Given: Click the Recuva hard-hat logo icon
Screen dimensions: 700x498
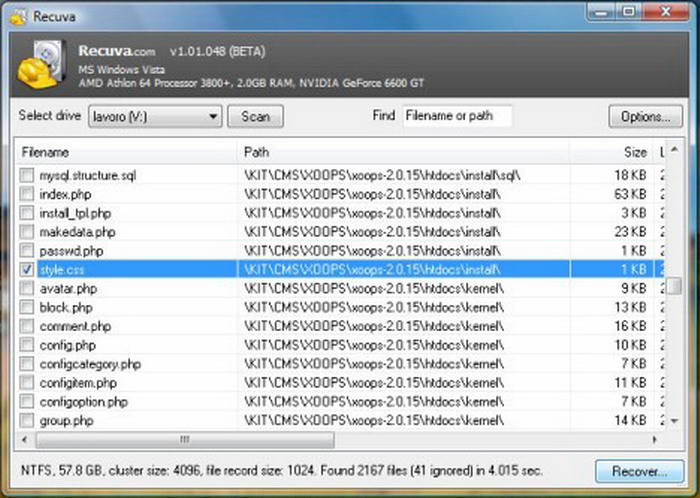Looking at the screenshot, I should tap(42, 64).
